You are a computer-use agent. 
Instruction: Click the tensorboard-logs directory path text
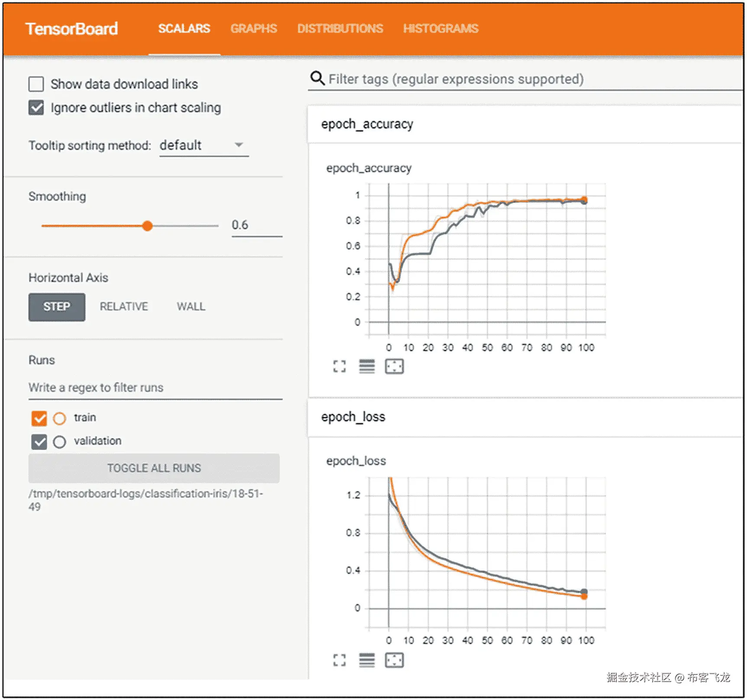(146, 500)
